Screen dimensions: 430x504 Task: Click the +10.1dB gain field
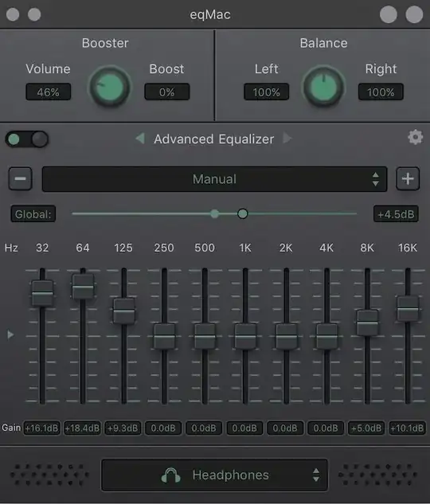[407, 428]
